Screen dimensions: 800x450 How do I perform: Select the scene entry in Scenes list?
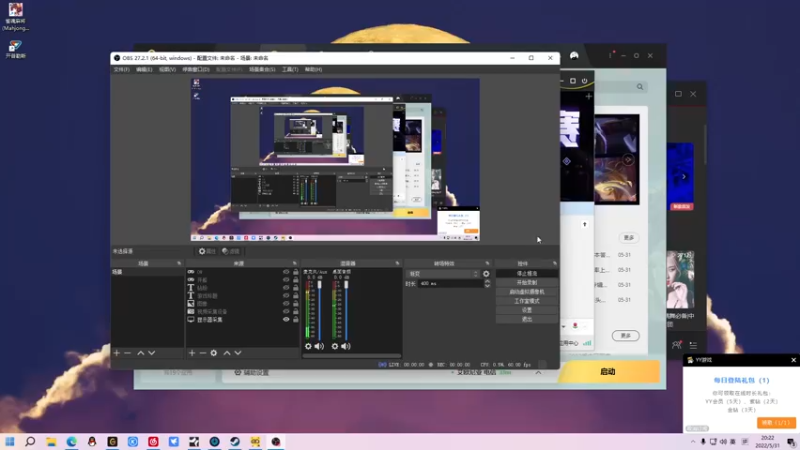pos(147,272)
